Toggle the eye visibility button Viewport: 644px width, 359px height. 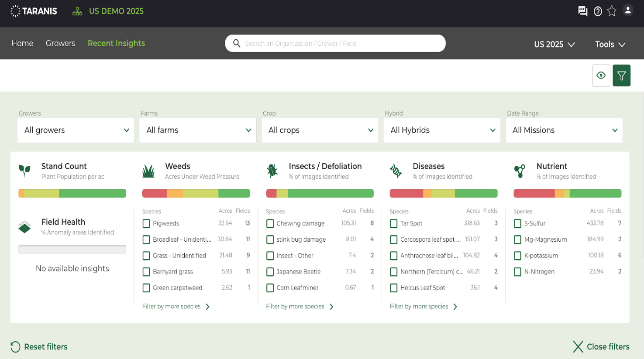point(601,75)
